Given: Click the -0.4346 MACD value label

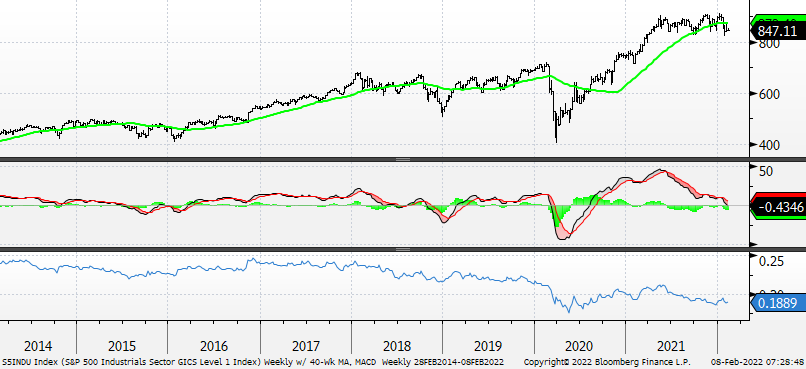Looking at the screenshot, I should click(777, 208).
